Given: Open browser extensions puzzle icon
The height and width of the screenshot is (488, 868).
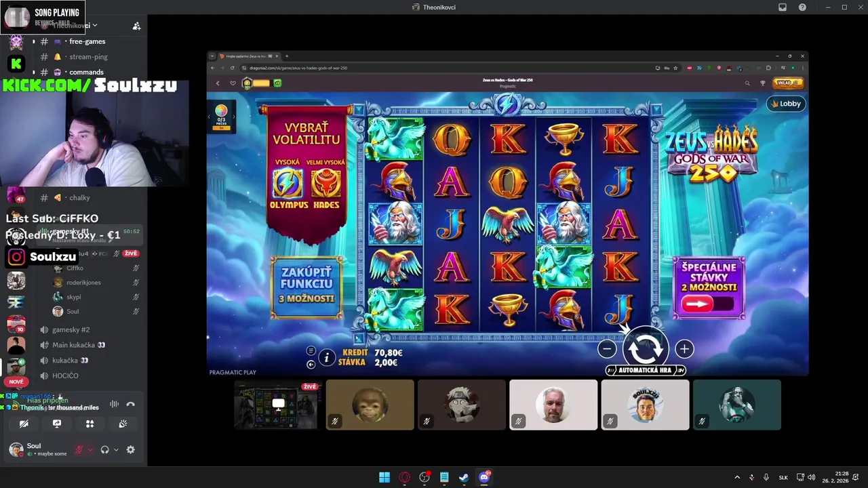Looking at the screenshot, I should coord(768,68).
